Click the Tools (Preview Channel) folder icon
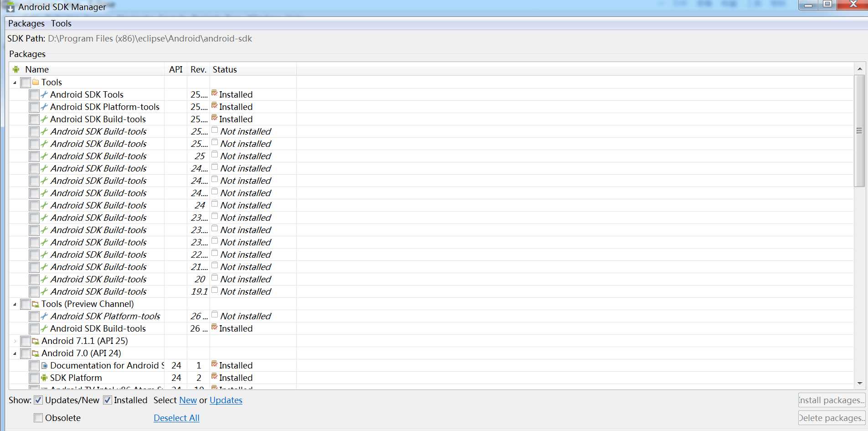The image size is (868, 431). pos(36,304)
